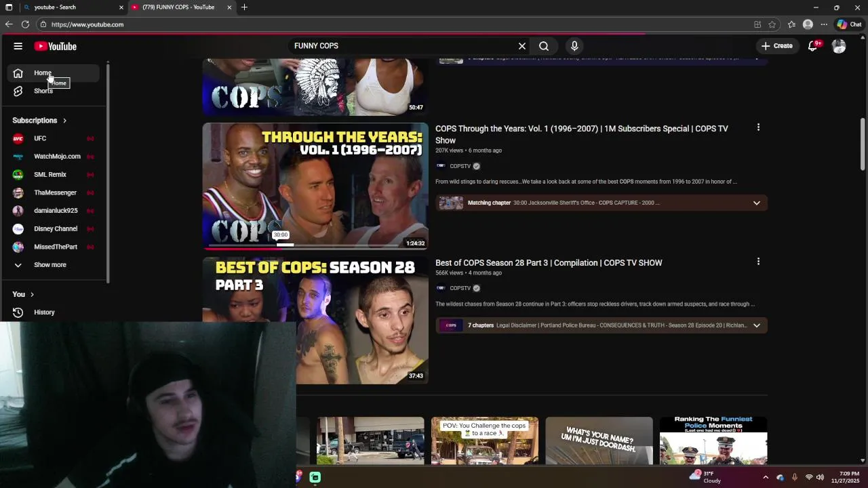Open History in the sidebar

pyautogui.click(x=54, y=312)
